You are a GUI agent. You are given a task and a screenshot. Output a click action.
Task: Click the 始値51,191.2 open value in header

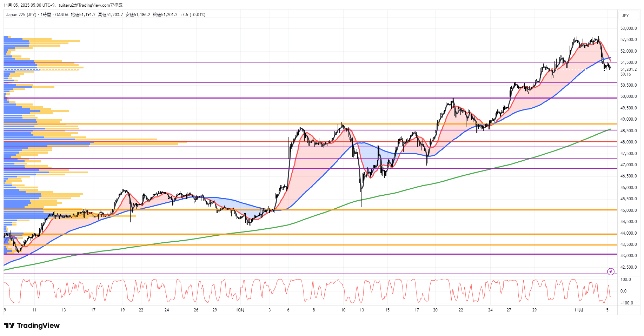[x=83, y=15]
